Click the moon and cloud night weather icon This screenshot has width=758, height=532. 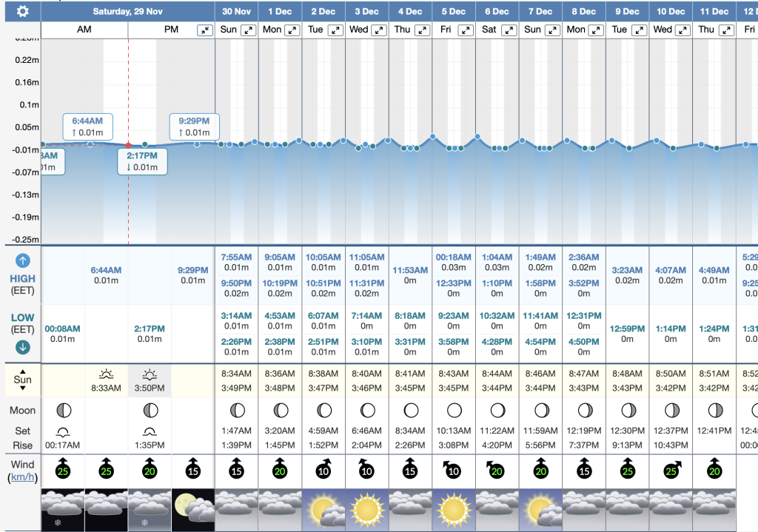tap(193, 509)
